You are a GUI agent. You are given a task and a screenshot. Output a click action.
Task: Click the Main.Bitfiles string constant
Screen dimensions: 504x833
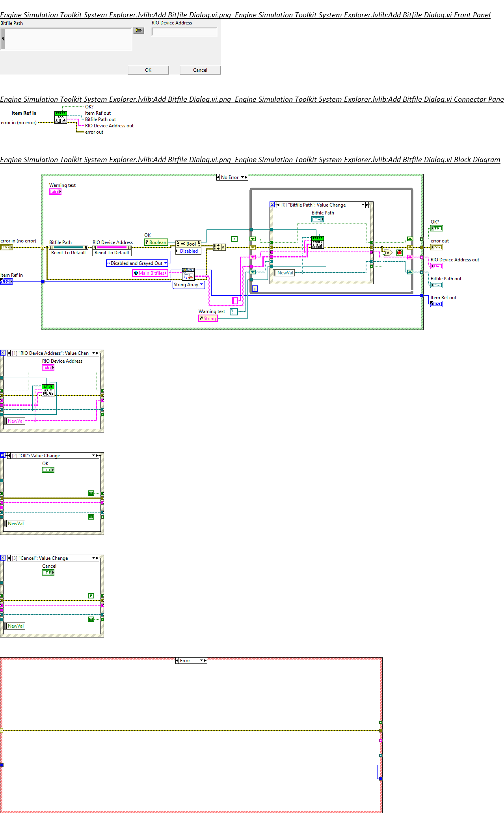coord(151,273)
